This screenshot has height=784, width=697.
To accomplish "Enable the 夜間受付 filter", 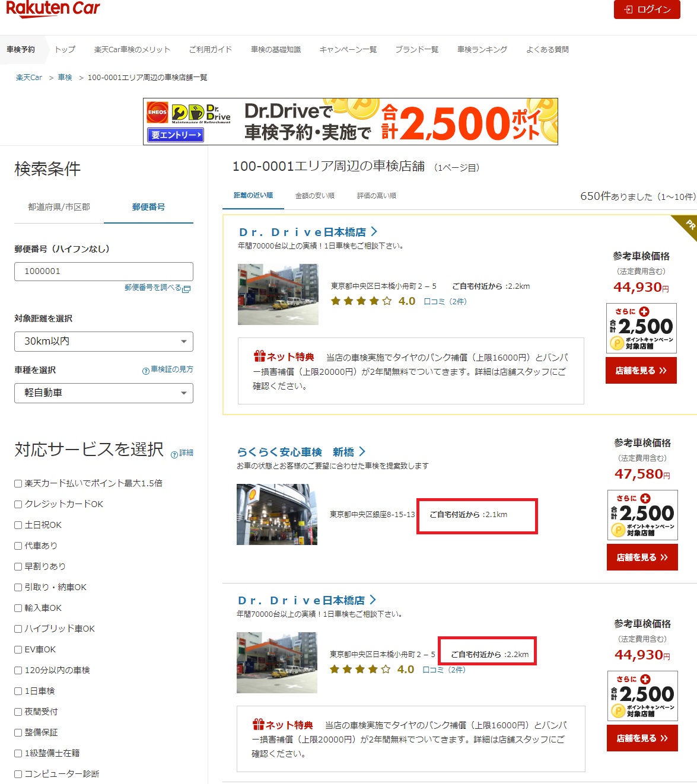I will [x=18, y=712].
